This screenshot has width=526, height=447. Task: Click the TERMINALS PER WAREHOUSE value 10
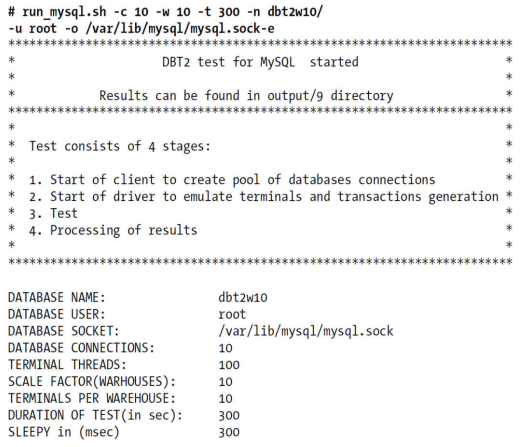point(225,399)
